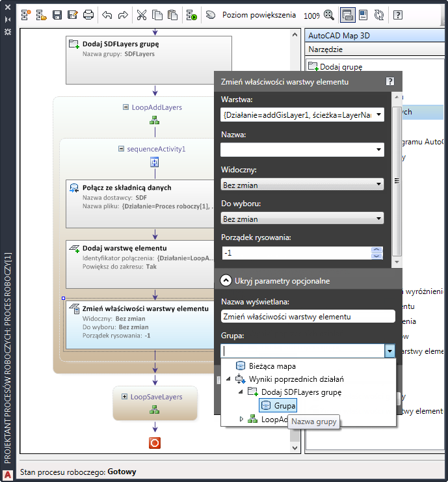The image size is (448, 482).
Task: Click the sequenceActivity1 sequence icon
Action: point(155,162)
